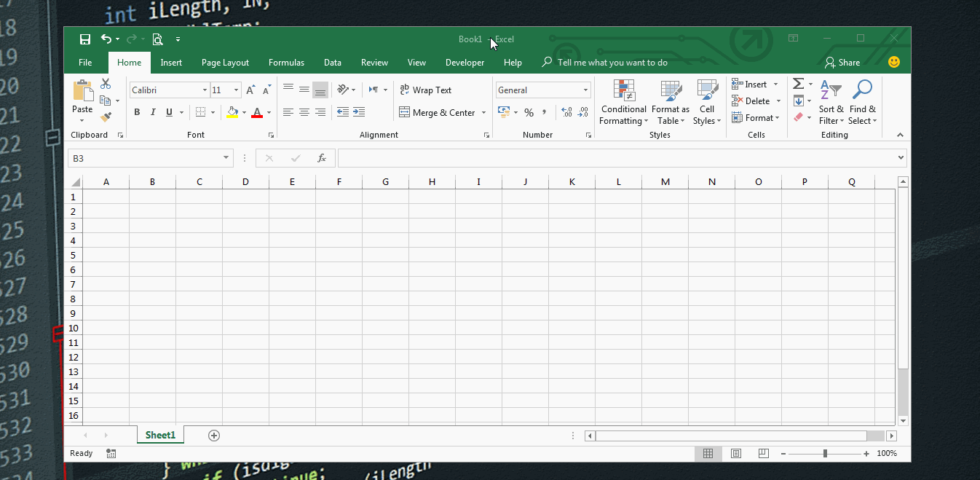
Task: Open the Format cells button
Action: (756, 118)
